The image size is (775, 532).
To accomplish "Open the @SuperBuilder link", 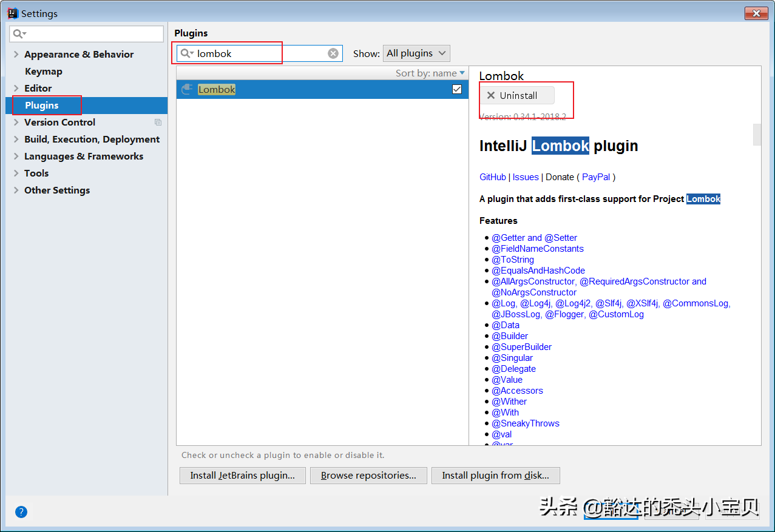I will click(x=522, y=347).
